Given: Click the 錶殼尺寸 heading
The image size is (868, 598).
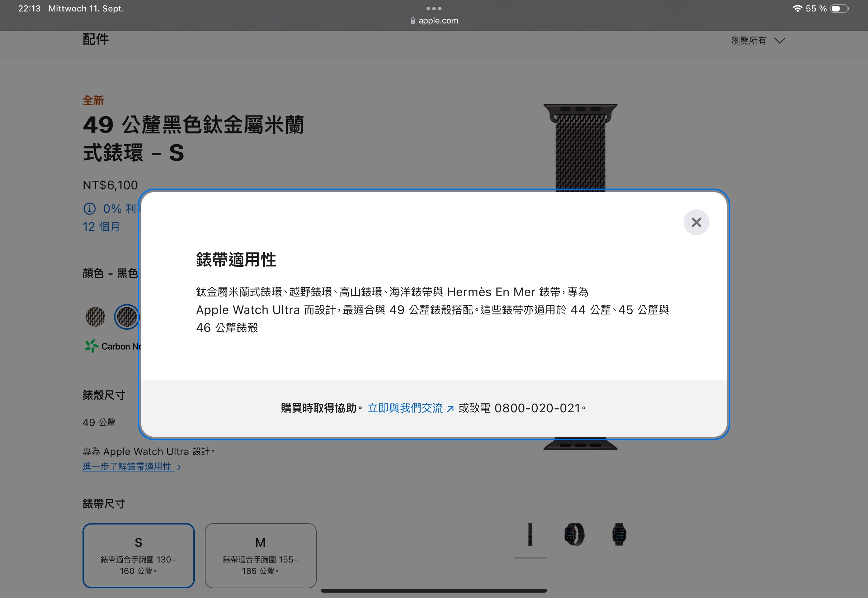Looking at the screenshot, I should [x=104, y=395].
